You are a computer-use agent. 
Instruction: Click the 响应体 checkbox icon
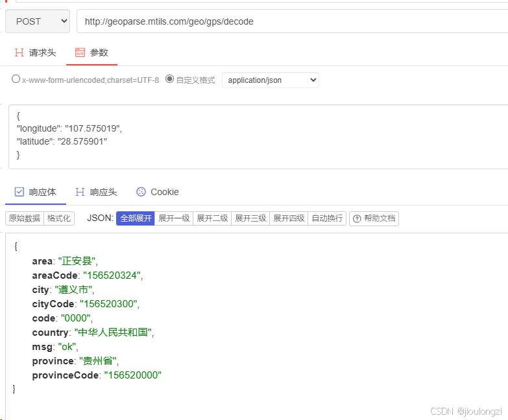[x=19, y=192]
